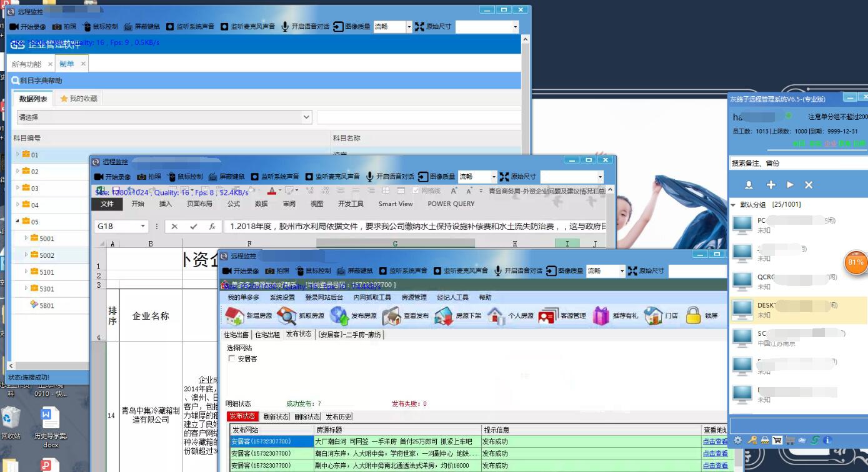Toggle 监听系统声音 in the Excel remote window
Image resolution: width=868 pixels, height=472 pixels.
pyautogui.click(x=276, y=177)
